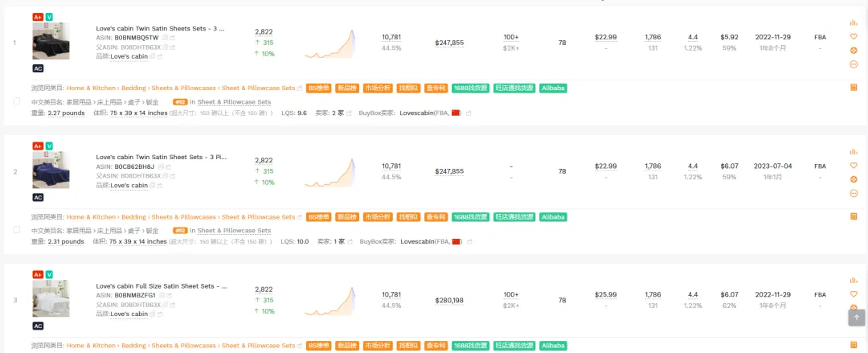868x353 pixels.
Task: Copy ASIN B0BNMBQ5TW using the copy icon
Action: click(x=165, y=38)
